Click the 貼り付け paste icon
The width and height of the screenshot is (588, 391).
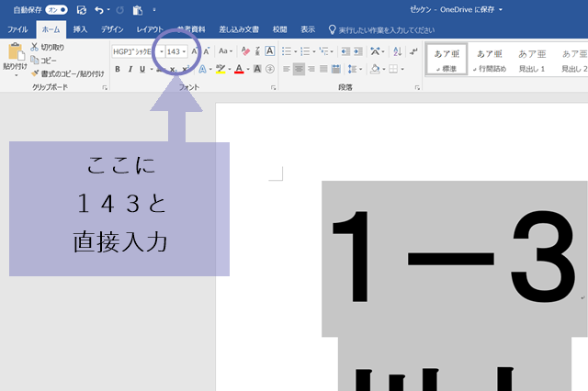(16, 51)
